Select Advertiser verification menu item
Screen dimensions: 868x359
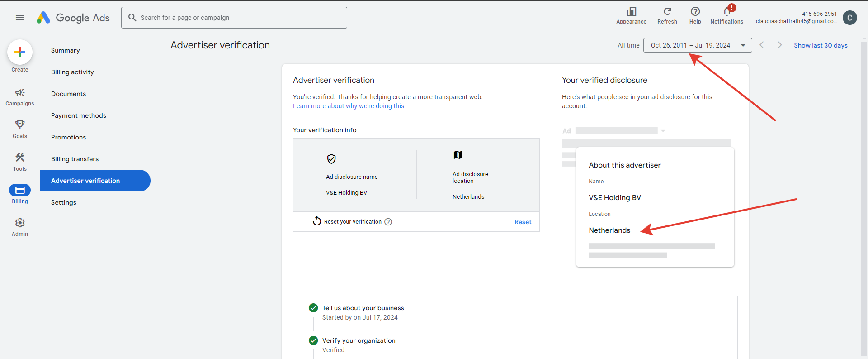click(x=95, y=181)
